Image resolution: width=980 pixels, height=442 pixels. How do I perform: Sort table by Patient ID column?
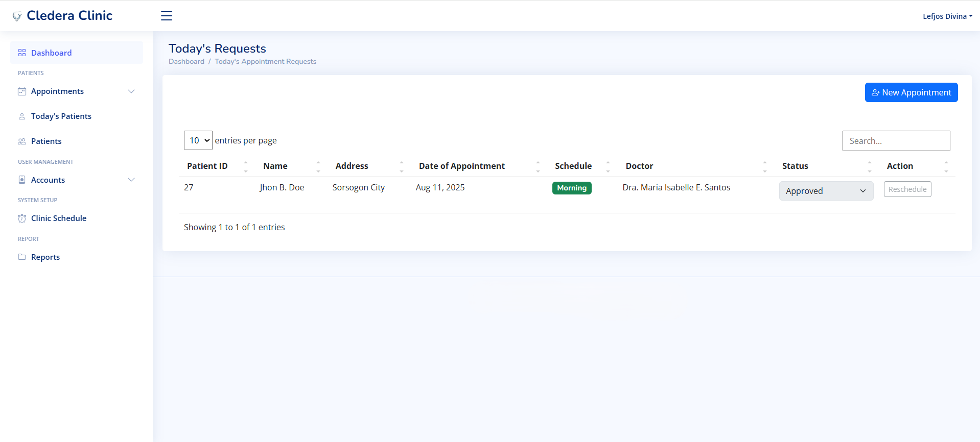click(207, 166)
